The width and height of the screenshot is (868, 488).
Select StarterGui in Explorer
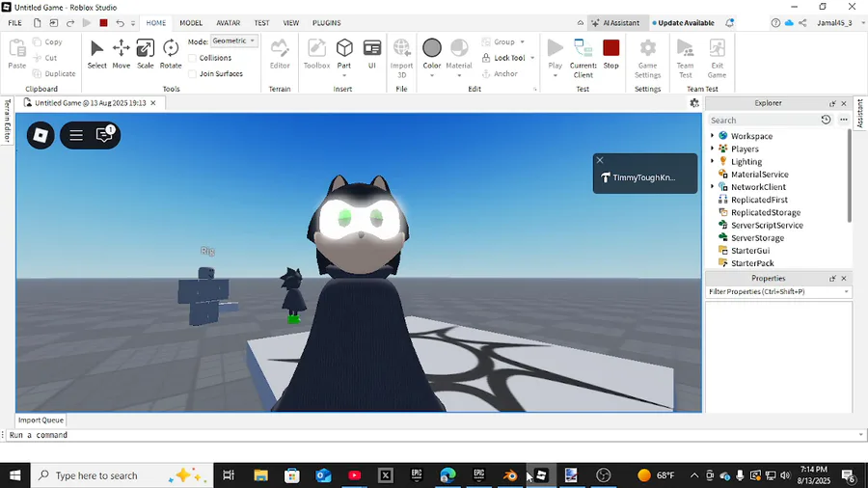(x=750, y=250)
